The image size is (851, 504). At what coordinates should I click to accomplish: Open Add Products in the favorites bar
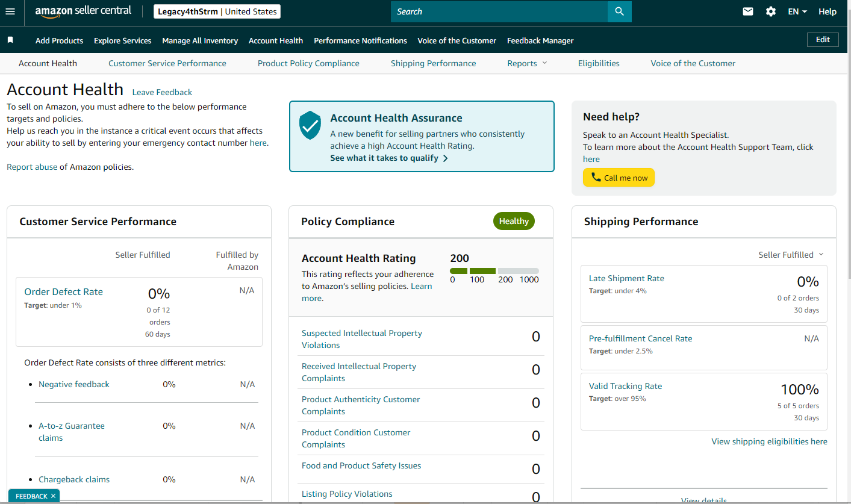pos(59,40)
